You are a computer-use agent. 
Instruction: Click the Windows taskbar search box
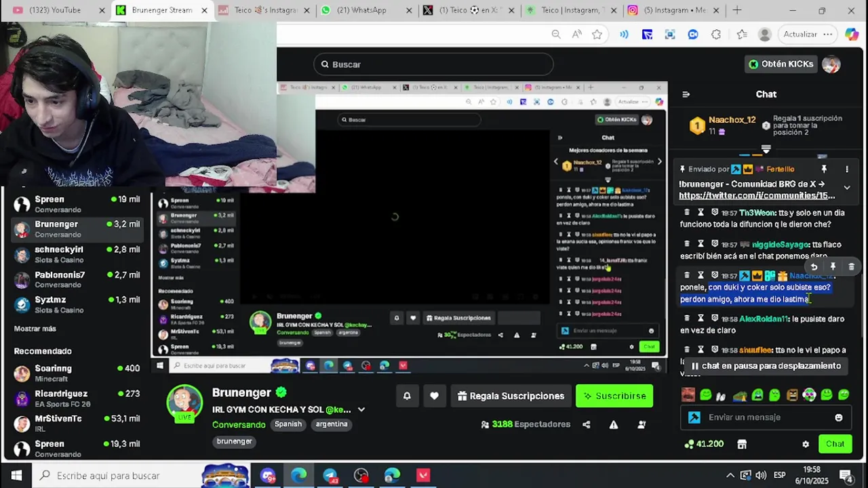142,476
